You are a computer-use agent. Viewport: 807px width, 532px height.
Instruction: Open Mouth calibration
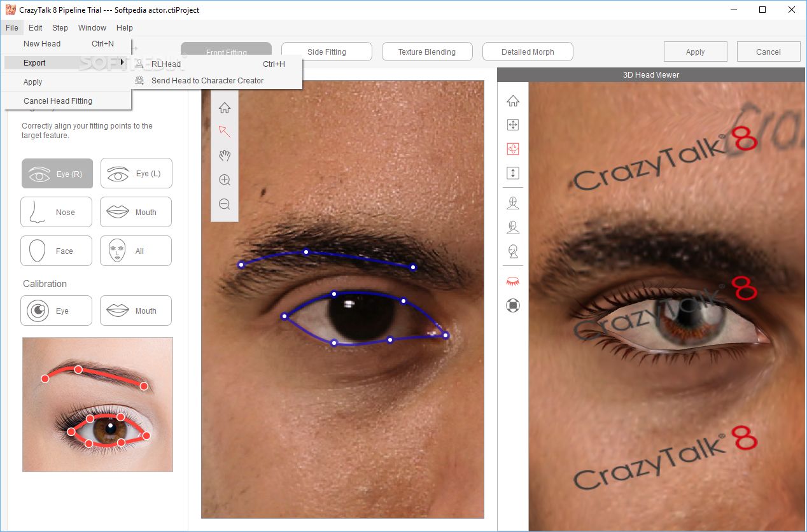(x=136, y=311)
